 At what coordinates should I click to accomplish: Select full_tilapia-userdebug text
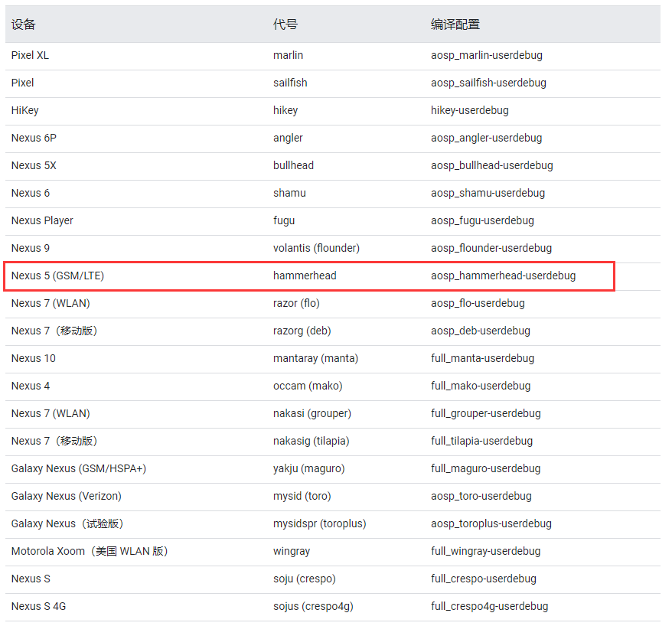pos(481,441)
